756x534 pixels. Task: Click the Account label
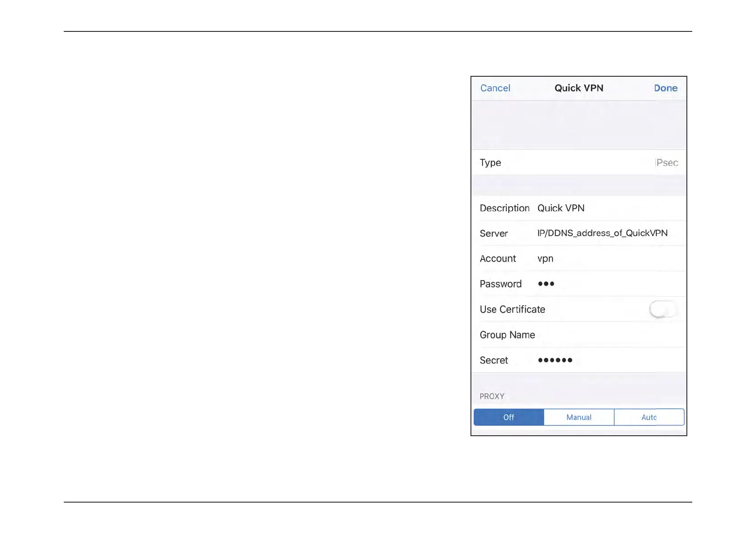click(x=498, y=258)
